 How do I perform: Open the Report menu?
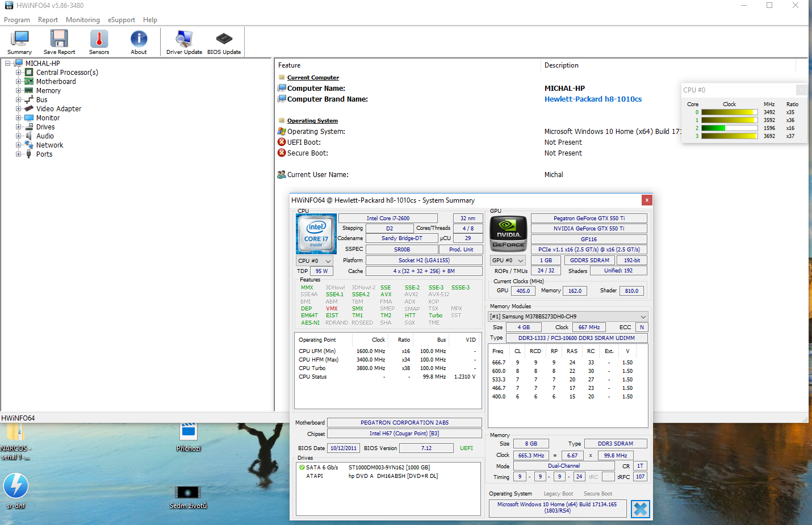48,20
